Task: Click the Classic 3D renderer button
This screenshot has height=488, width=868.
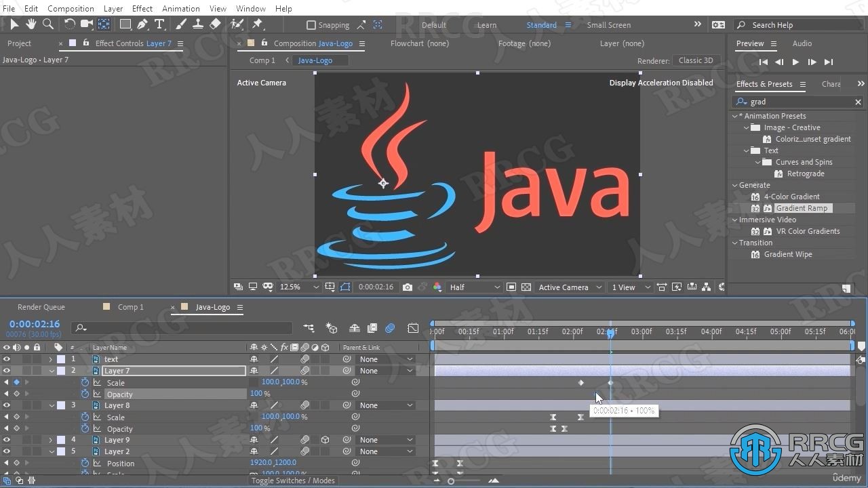Action: (x=696, y=60)
